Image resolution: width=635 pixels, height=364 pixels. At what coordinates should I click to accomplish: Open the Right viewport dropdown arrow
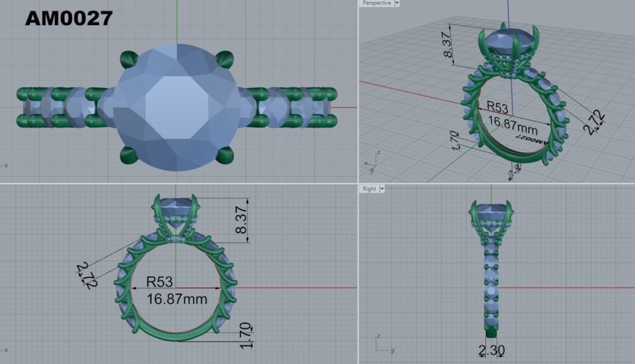coord(382,188)
